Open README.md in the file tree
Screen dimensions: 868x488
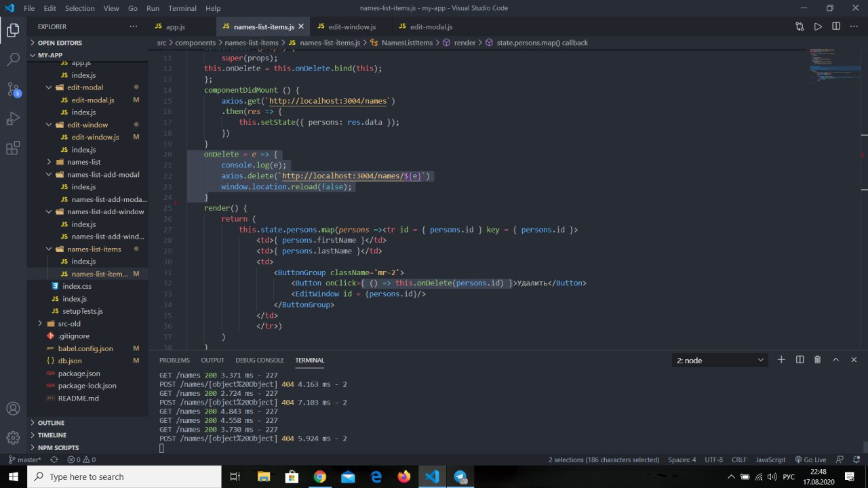pos(87,398)
